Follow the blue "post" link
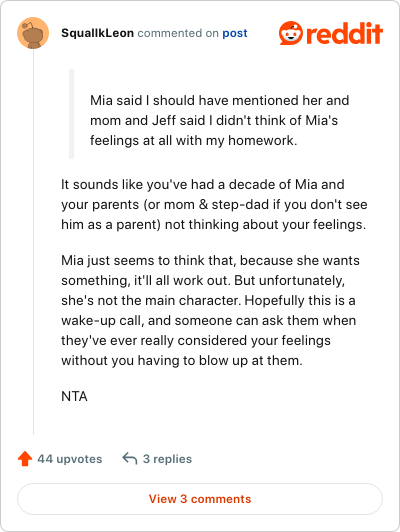 pos(235,33)
